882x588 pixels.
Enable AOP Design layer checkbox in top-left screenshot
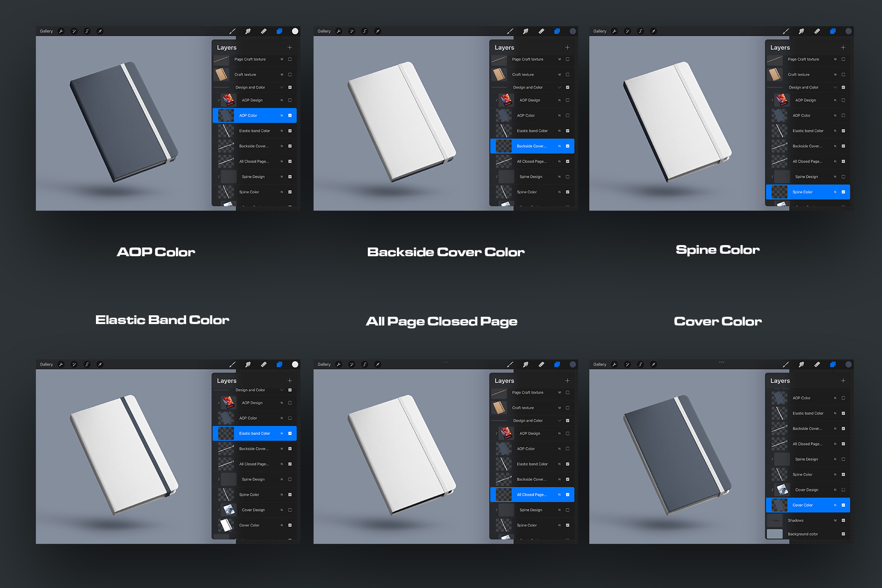coord(290,100)
